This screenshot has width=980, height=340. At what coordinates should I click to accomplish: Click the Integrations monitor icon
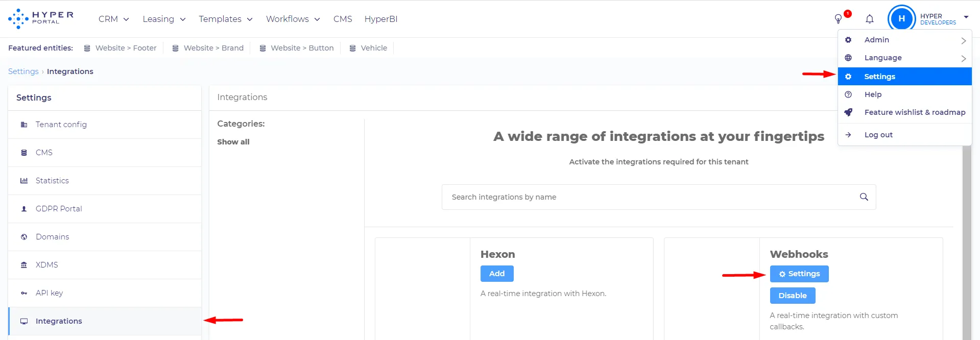pyautogui.click(x=24, y=321)
